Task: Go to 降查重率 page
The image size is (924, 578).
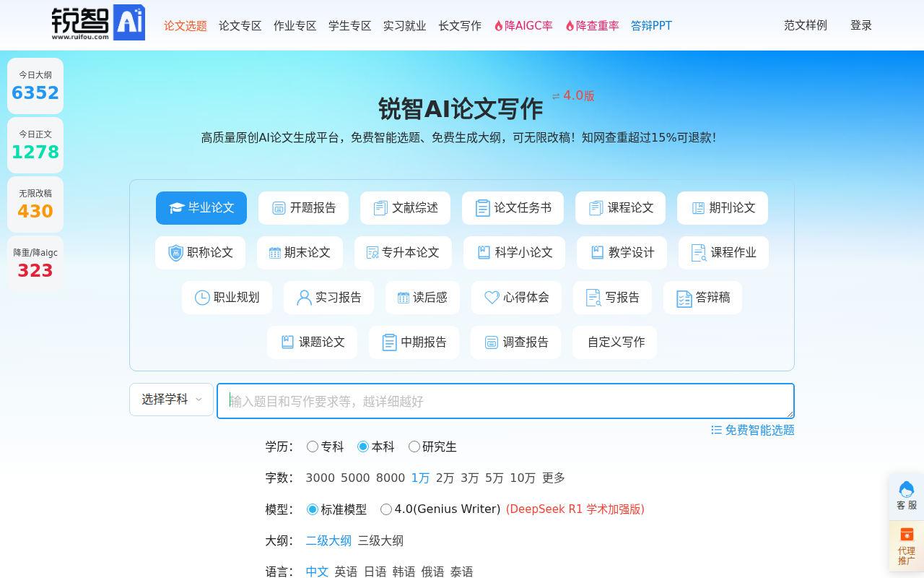Action: (x=592, y=26)
